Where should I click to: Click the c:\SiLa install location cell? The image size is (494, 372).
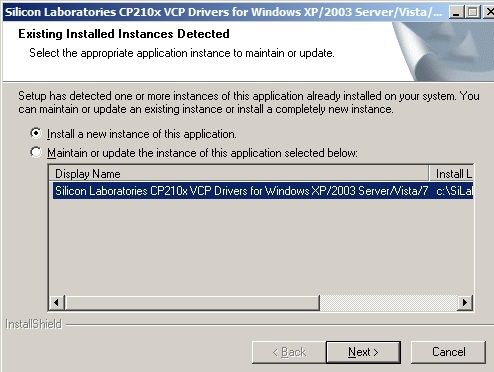tap(454, 191)
